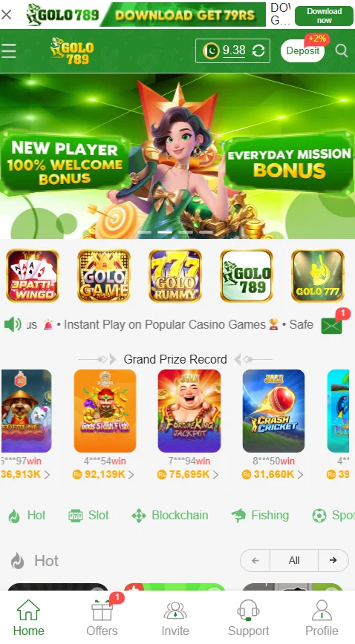Open the Offers tab in bottom bar
The image size is (355, 644).
102,617
